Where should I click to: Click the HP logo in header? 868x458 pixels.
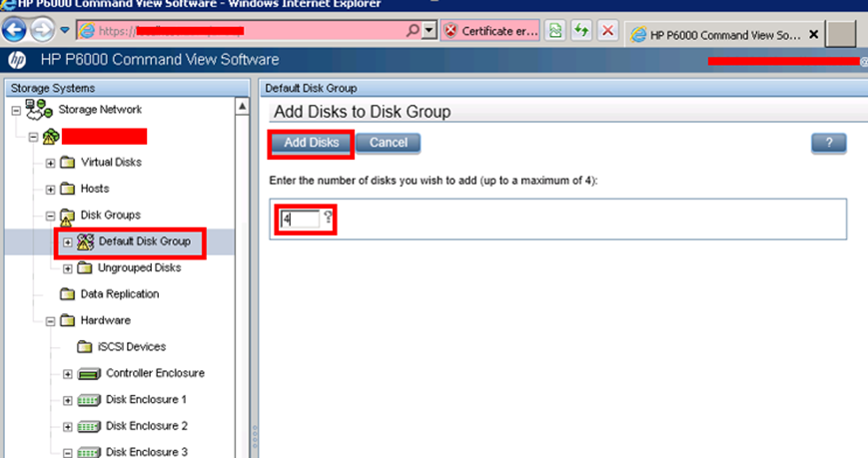[17, 60]
